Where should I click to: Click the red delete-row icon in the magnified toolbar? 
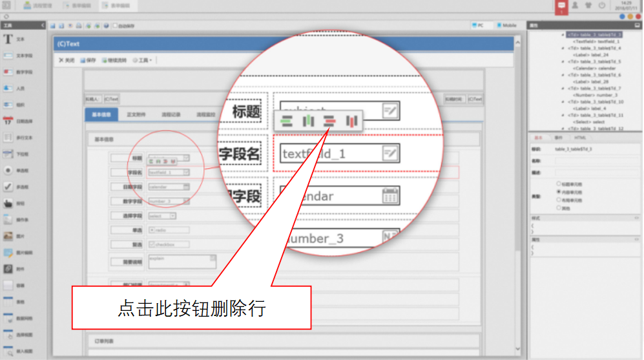click(330, 121)
